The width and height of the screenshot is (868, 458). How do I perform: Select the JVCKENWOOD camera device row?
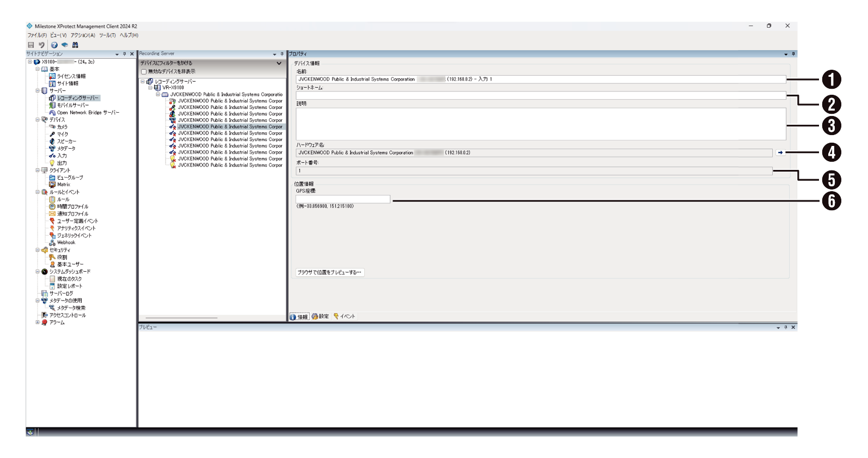click(227, 101)
